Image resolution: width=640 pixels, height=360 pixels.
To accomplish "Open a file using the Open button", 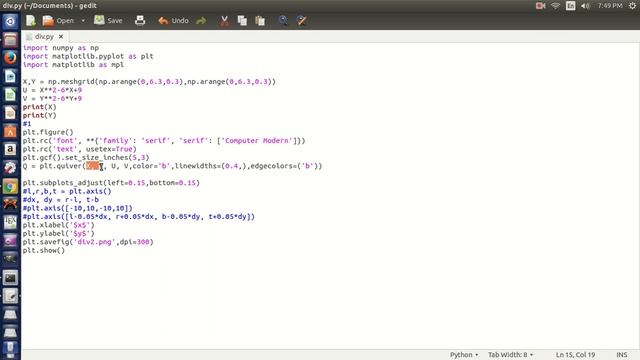I will (x=58, y=20).
